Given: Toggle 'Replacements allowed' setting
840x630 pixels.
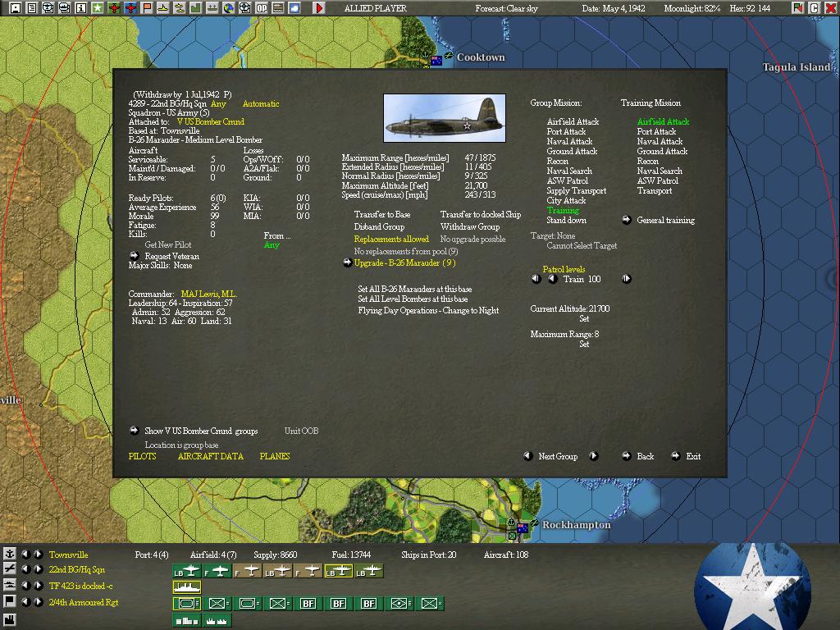Looking at the screenshot, I should [x=391, y=239].
